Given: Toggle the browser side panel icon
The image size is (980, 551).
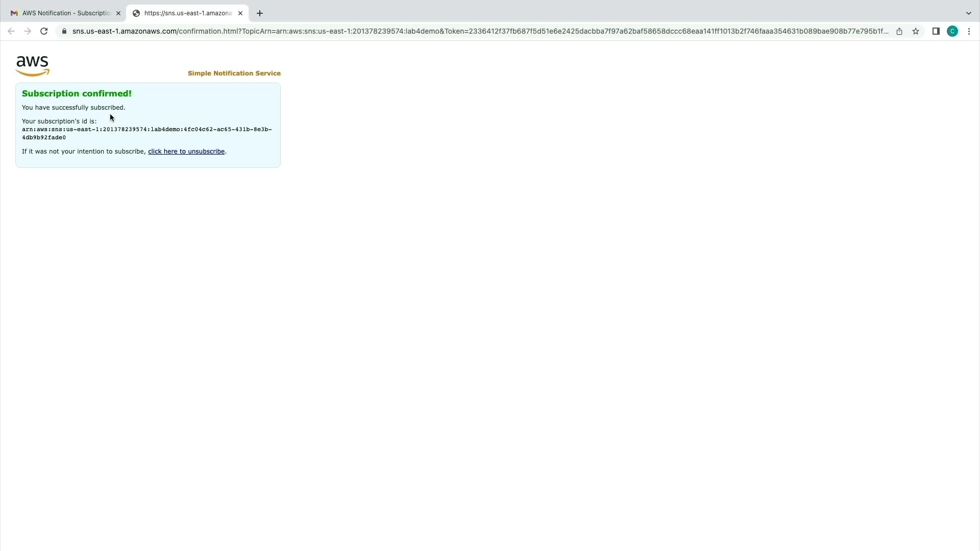Looking at the screenshot, I should tap(936, 31).
